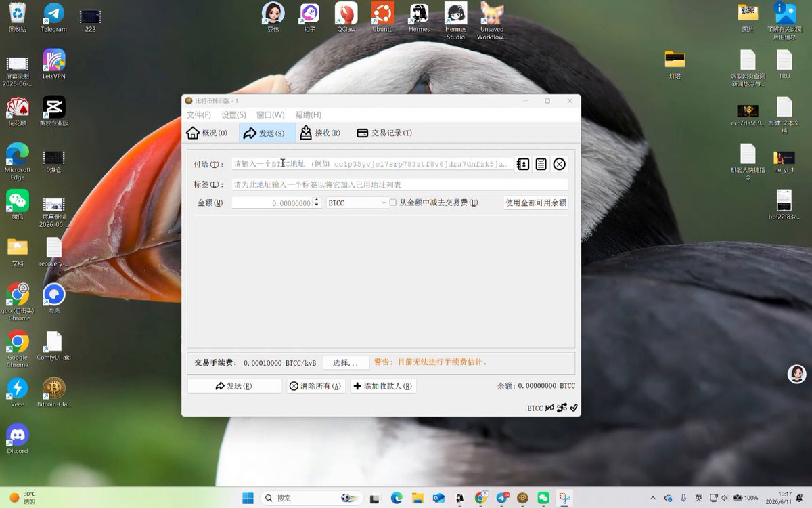Expand the BTCC unit dropdown
Image resolution: width=812 pixels, height=508 pixels.
357,203
